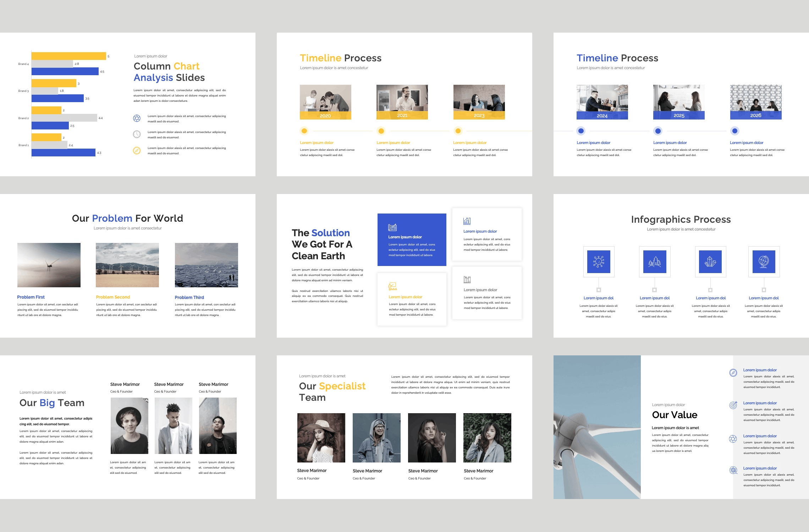Select Specialist Team portrait of woman in straw hat
The image size is (809, 532).
point(321,438)
